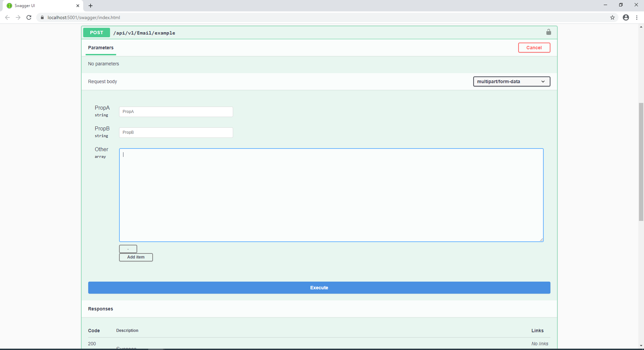Click the 'Description' column header
The height and width of the screenshot is (350, 644).
pos(127,331)
